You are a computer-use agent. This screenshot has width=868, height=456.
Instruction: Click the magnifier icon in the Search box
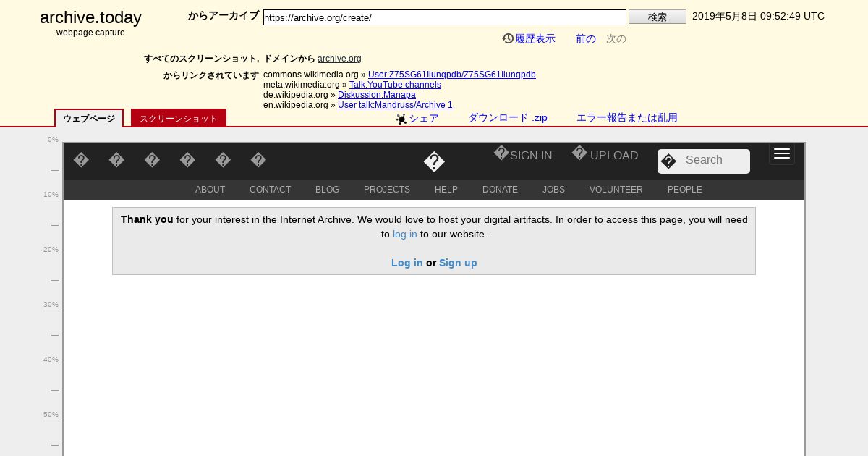(x=668, y=161)
